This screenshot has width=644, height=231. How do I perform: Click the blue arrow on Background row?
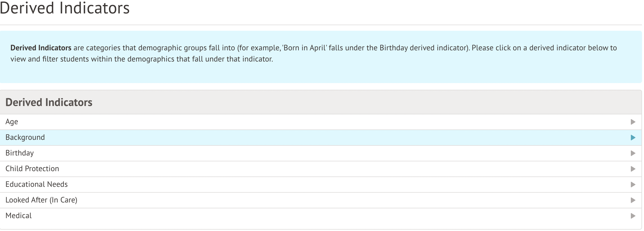tap(633, 138)
